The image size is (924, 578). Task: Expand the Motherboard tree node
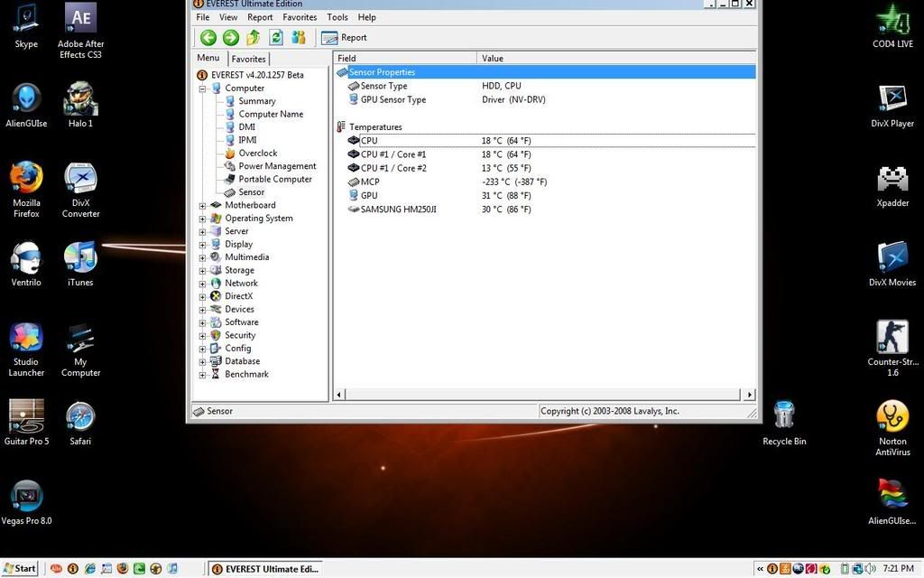202,206
